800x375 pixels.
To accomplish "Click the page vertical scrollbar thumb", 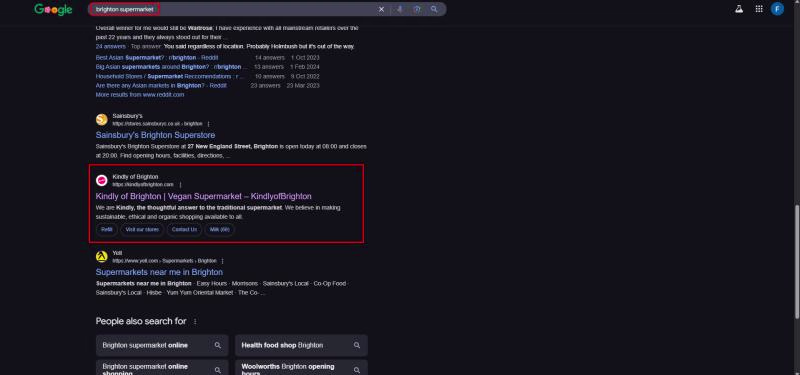I will tap(796, 261).
